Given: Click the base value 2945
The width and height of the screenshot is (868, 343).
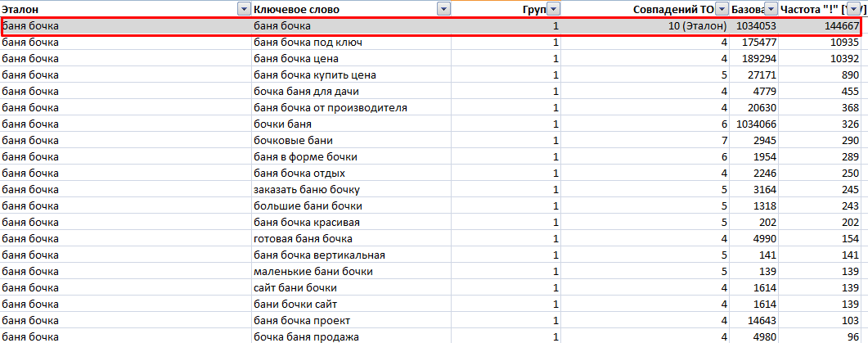Looking at the screenshot, I should click(x=765, y=141).
